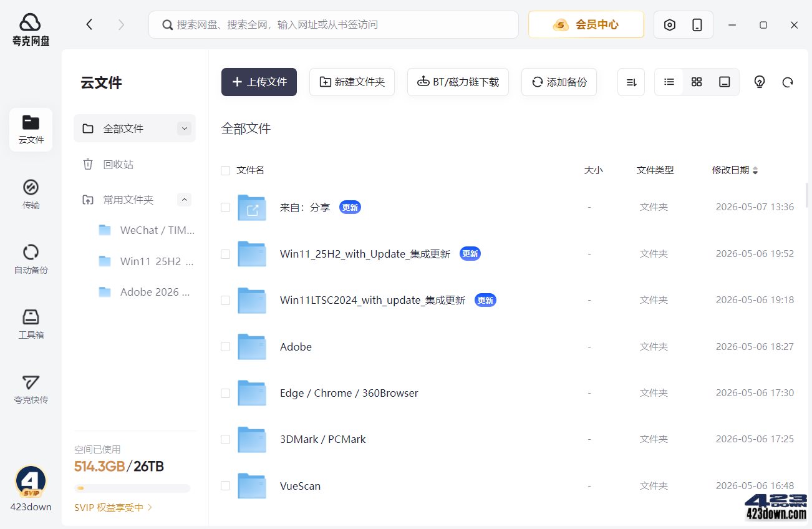Open the hexagon settings icon

point(670,25)
